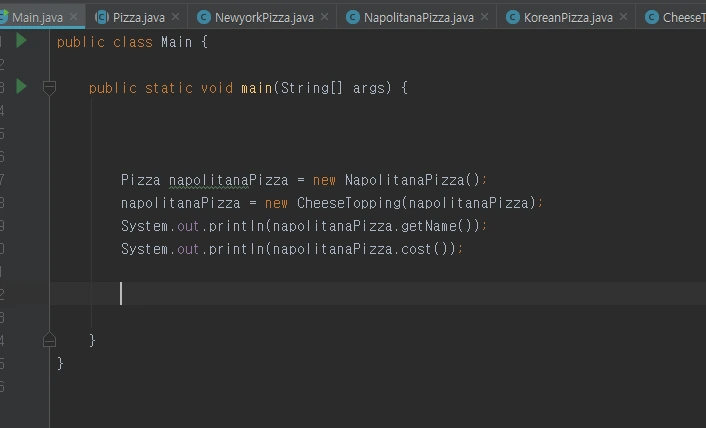Close the NewyorkPizza.java tab

[324, 17]
